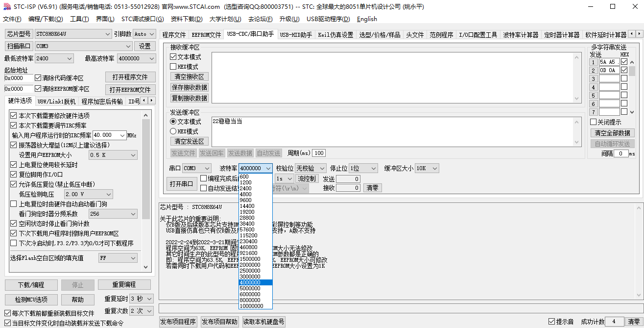This screenshot has width=644, height=328.
Task: Expand minimum baud rate 2400 dropdown
Action: (x=69, y=58)
